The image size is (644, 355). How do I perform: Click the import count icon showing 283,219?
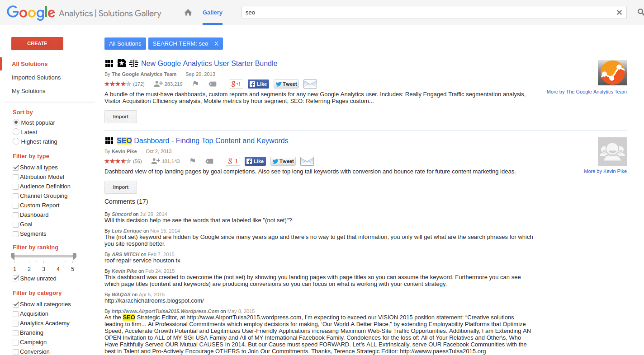pyautogui.click(x=158, y=84)
